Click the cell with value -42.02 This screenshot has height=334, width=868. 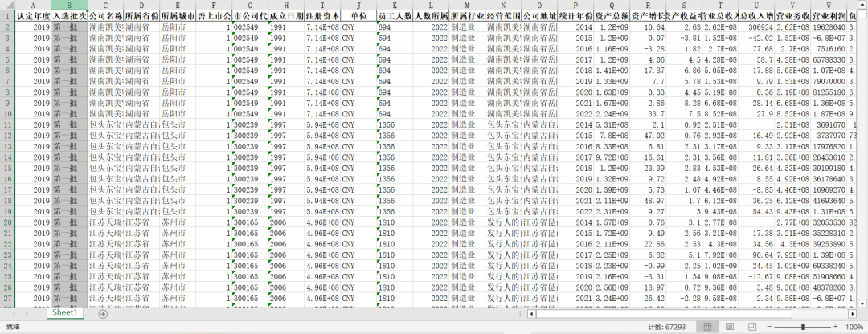(x=756, y=38)
